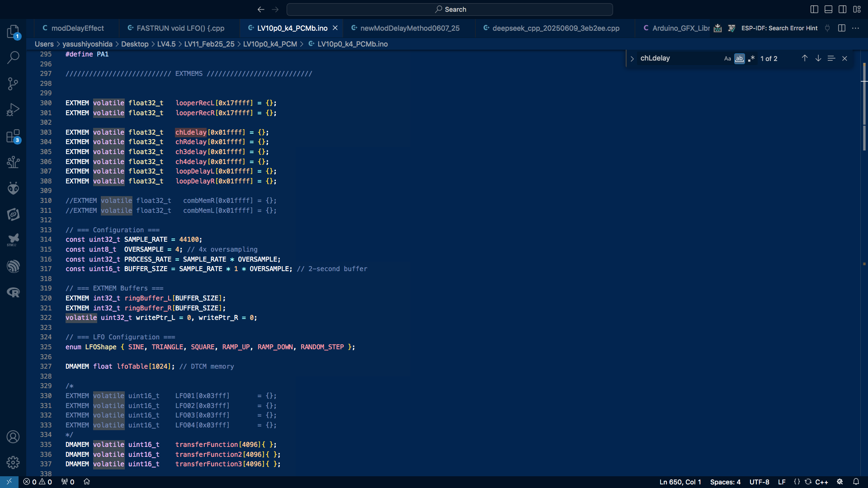Image resolution: width=868 pixels, height=488 pixels.
Task: Open the Run and Debug view
Action: [13, 110]
